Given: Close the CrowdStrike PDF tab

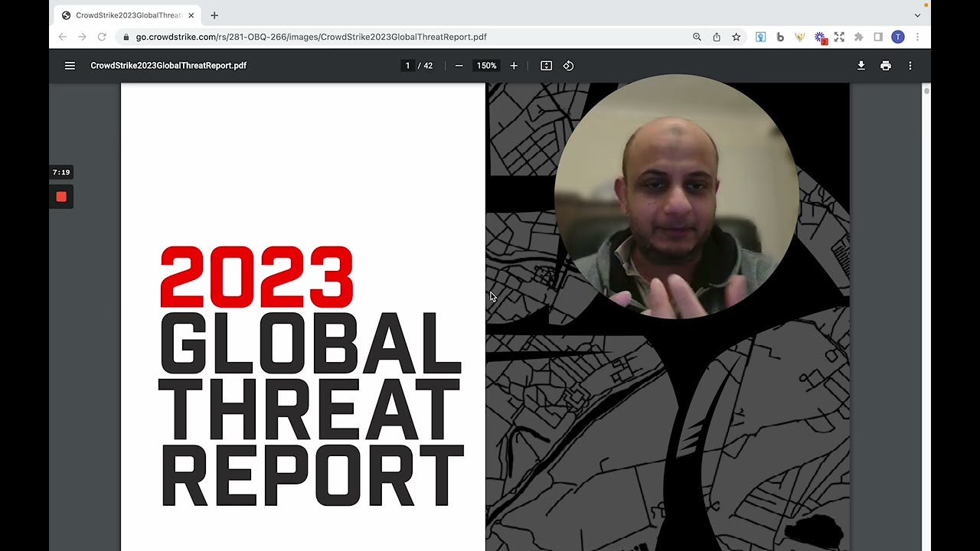Looking at the screenshot, I should [x=191, y=15].
